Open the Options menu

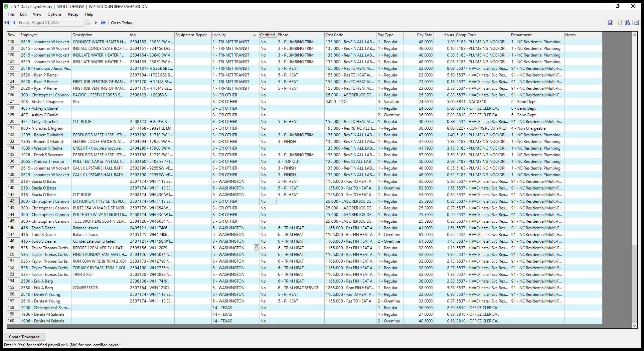pos(54,14)
